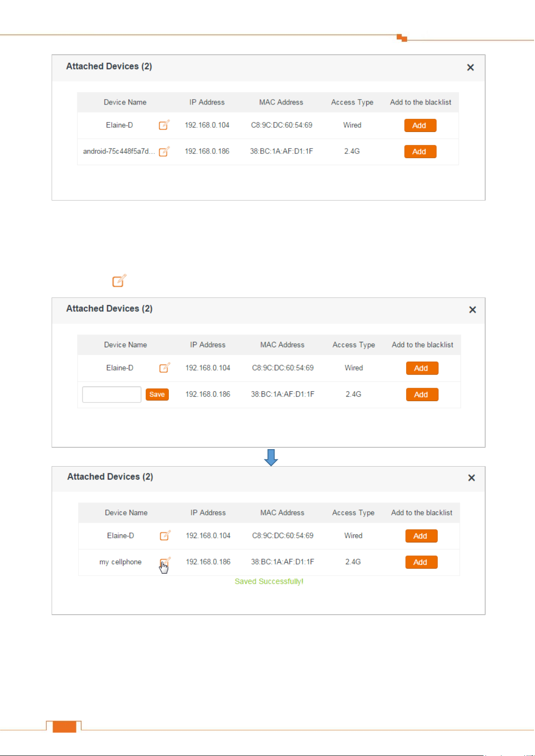Image resolution: width=535 pixels, height=756 pixels.
Task: Blacklist the 192.168.0.186 device in middle dialog
Action: pyautogui.click(x=422, y=394)
